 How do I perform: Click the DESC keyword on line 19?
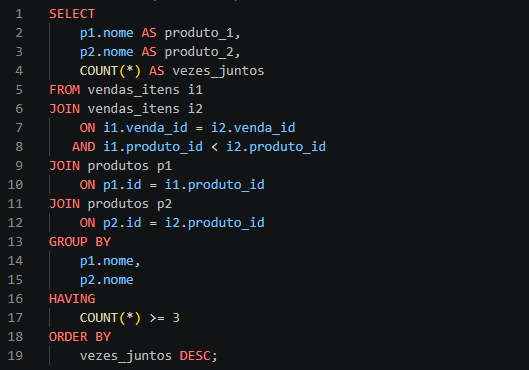click(x=195, y=356)
